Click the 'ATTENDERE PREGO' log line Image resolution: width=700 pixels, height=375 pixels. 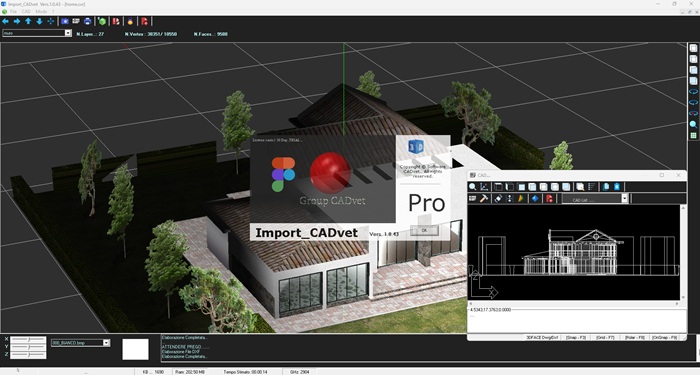(x=185, y=347)
